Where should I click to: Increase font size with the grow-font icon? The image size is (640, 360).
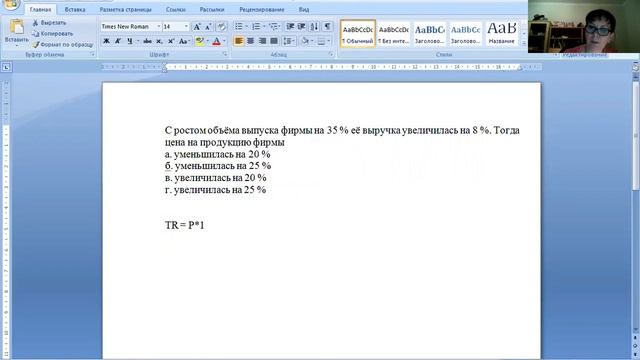(197, 27)
